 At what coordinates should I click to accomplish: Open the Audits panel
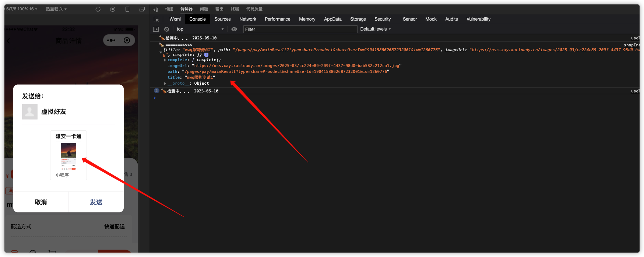(451, 19)
